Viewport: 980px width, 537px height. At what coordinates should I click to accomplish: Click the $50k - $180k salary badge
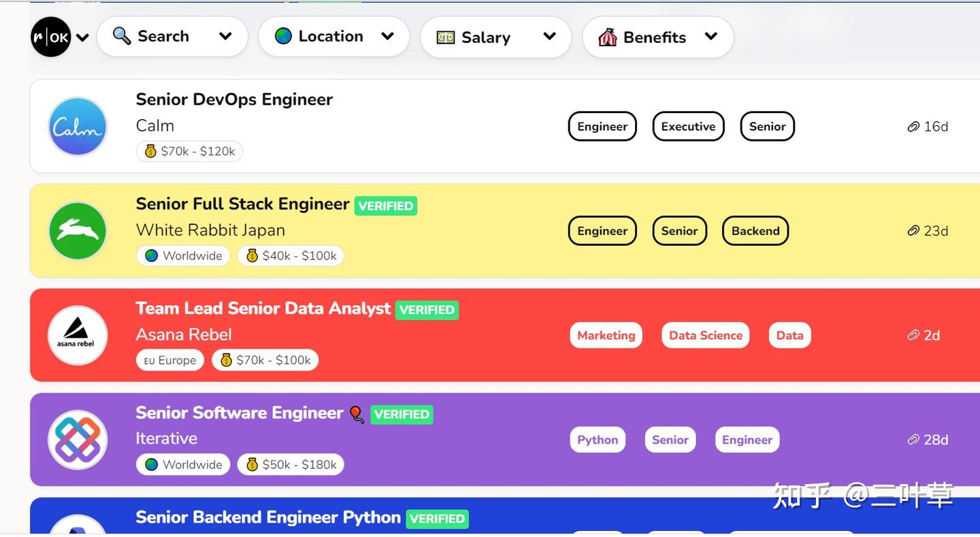point(291,465)
